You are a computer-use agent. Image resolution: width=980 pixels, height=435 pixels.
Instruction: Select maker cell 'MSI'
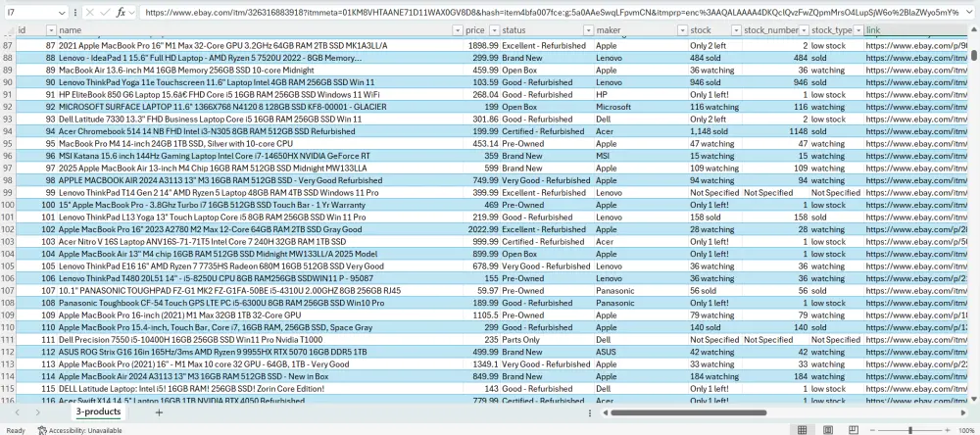(641, 156)
